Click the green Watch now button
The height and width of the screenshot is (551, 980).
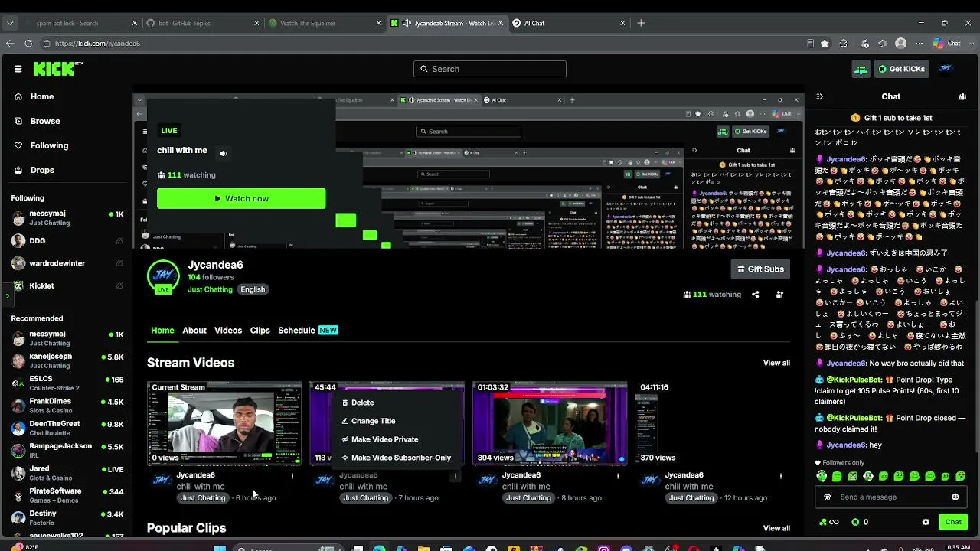pos(241,199)
